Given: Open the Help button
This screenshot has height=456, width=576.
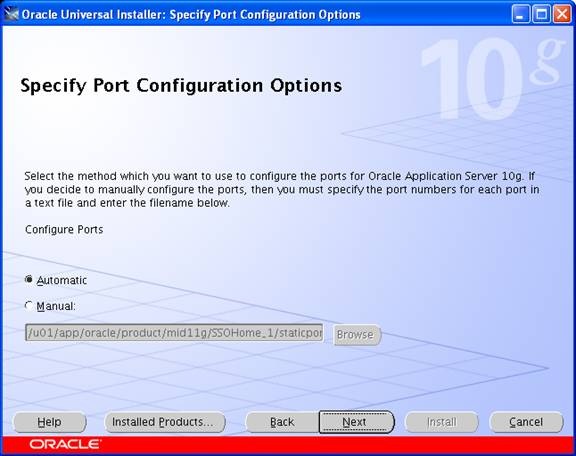Looking at the screenshot, I should click(x=50, y=422).
